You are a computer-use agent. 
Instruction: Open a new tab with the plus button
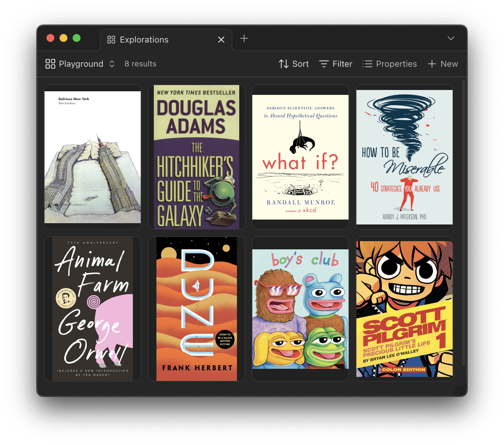[244, 38]
